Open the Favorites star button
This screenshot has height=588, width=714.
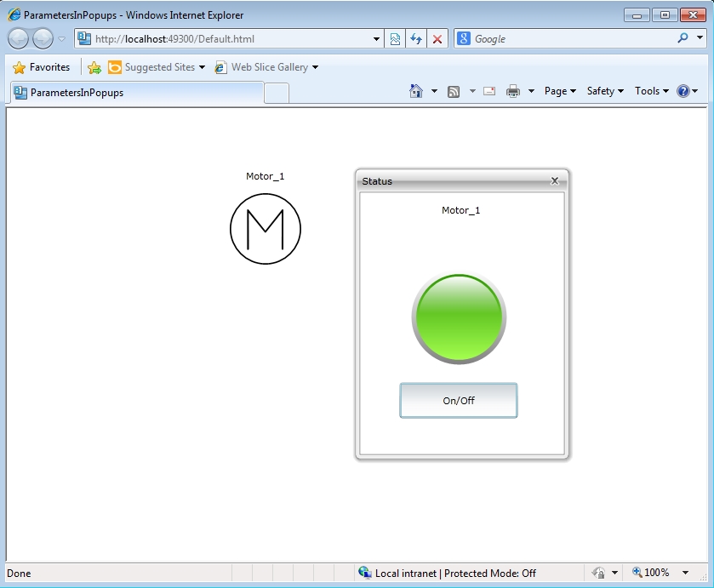(42, 67)
